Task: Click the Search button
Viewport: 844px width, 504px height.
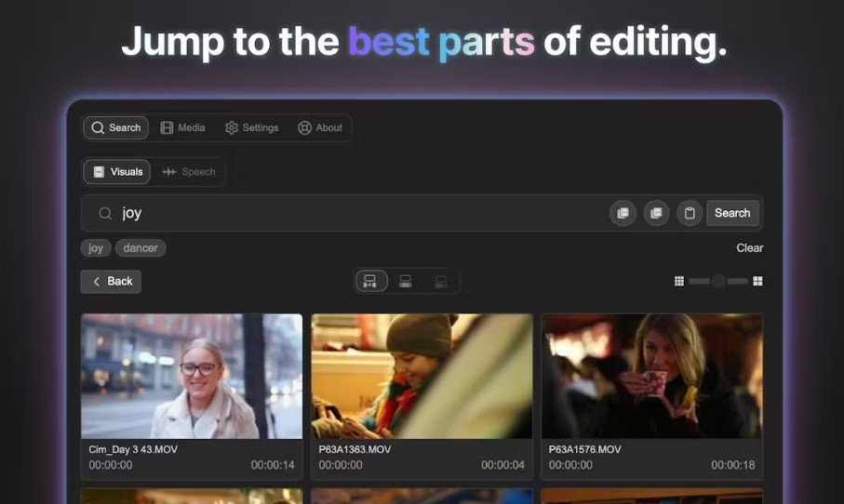Action: click(732, 213)
